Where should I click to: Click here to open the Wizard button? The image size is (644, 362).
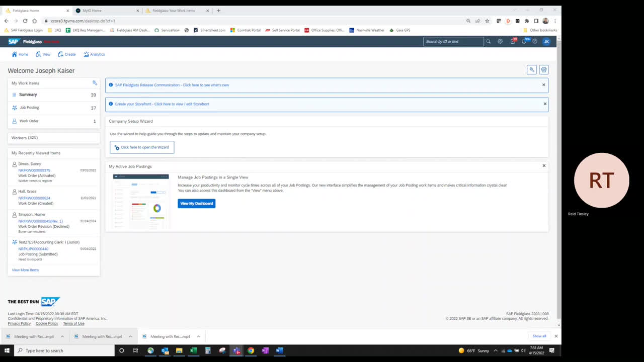point(142,147)
